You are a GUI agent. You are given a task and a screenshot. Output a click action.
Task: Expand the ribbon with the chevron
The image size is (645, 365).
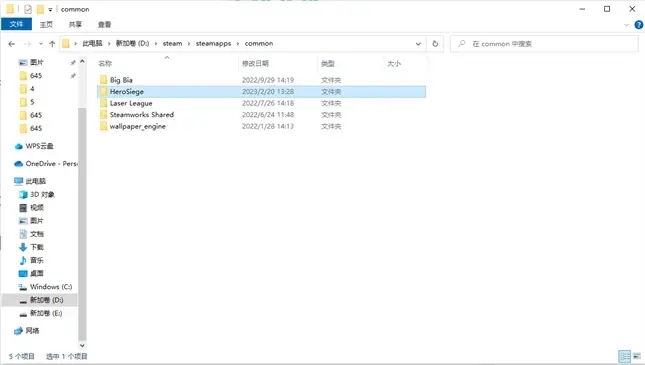626,25
